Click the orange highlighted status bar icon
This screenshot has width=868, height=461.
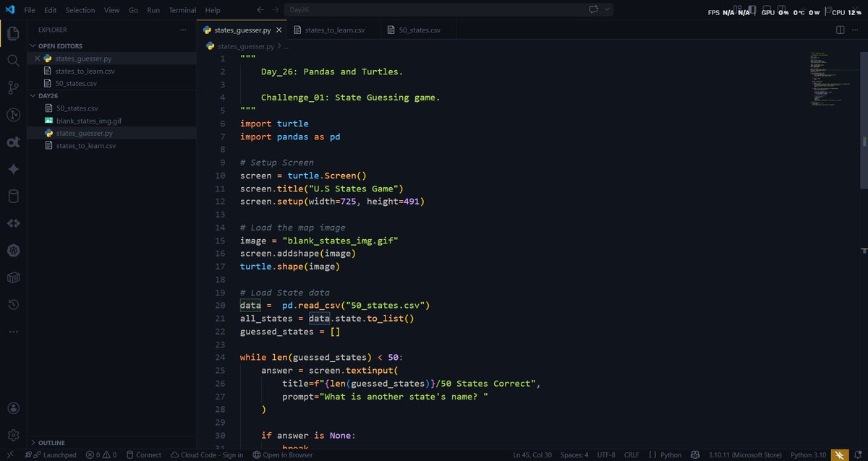point(839,454)
